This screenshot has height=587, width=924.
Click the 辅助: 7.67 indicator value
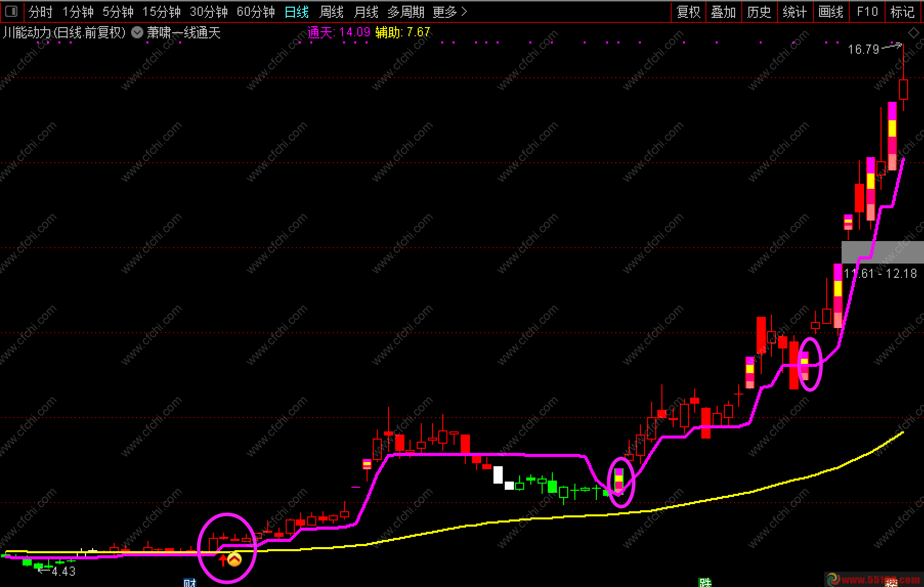click(402, 32)
